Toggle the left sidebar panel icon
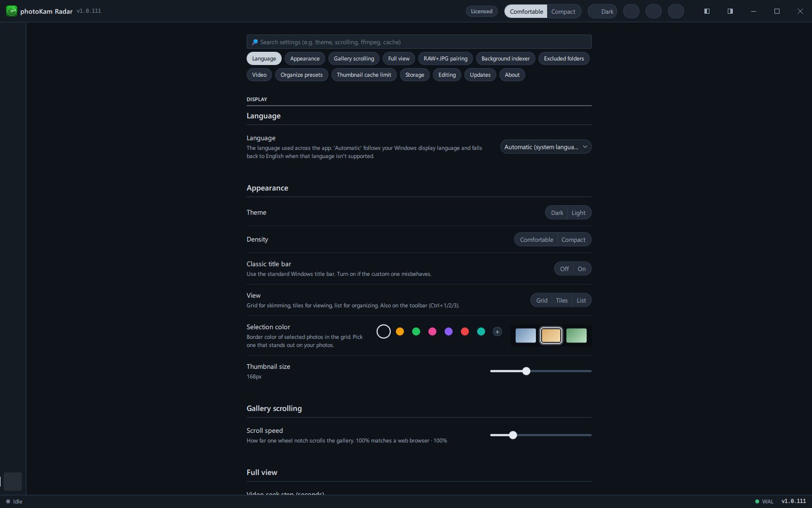Image resolution: width=812 pixels, height=508 pixels. point(706,11)
